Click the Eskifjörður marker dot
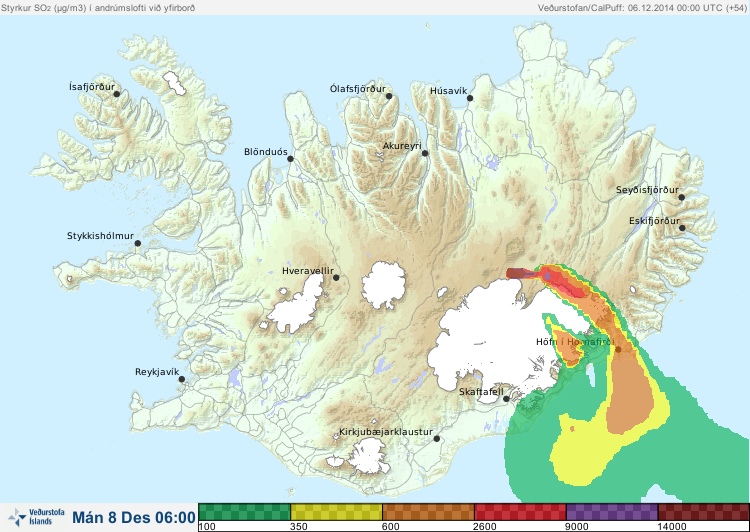750x532 pixels. point(682,228)
